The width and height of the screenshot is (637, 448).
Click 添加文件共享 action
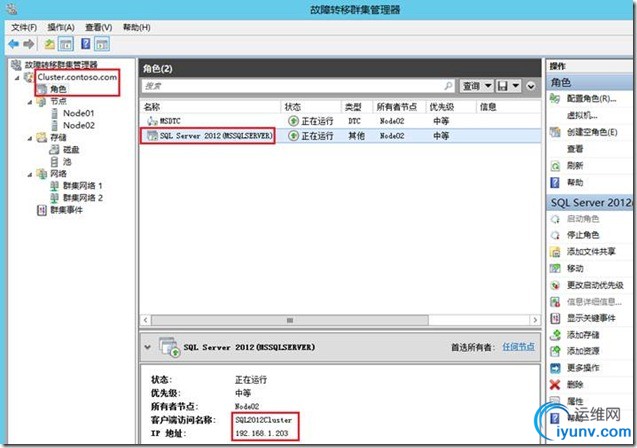[x=591, y=251]
